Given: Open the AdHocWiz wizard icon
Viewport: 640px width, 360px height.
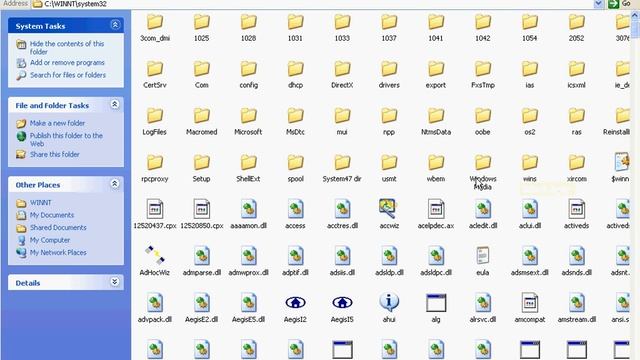Looking at the screenshot, I should tap(155, 255).
